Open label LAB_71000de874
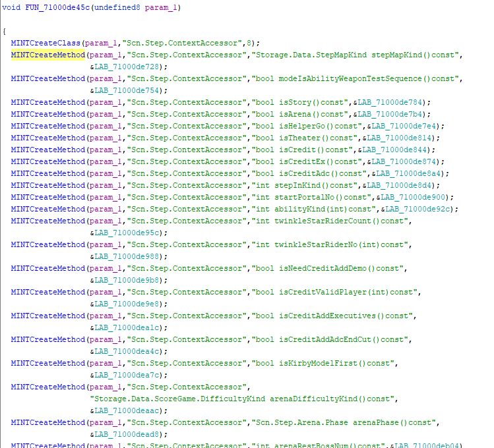494x448 pixels. [404, 161]
